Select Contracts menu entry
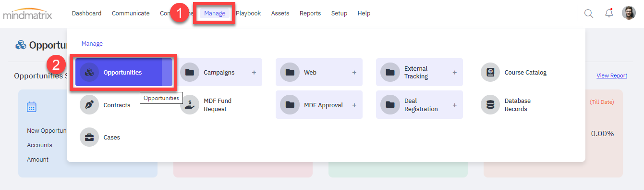 pyautogui.click(x=117, y=105)
